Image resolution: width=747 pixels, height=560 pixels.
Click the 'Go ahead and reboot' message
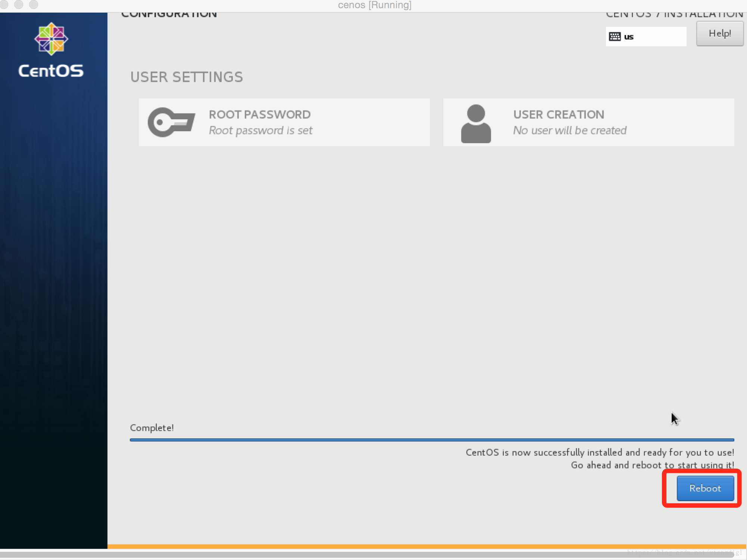tap(653, 465)
